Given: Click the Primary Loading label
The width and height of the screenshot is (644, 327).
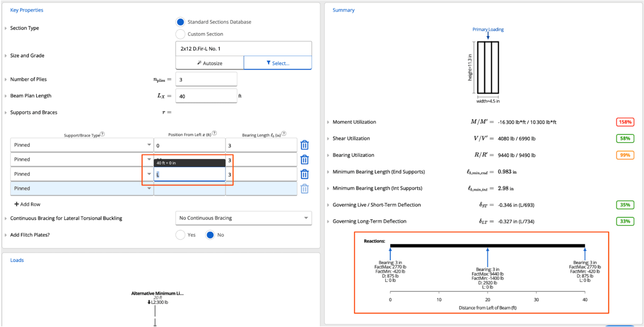Looking at the screenshot, I should tap(488, 29).
